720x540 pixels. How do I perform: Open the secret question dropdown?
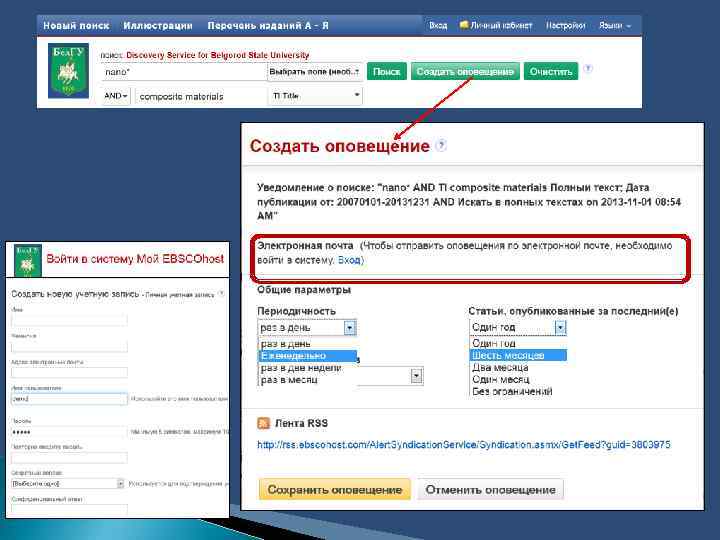point(68,484)
